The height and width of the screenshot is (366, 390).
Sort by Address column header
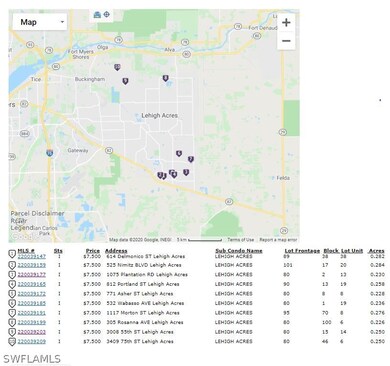point(116,251)
